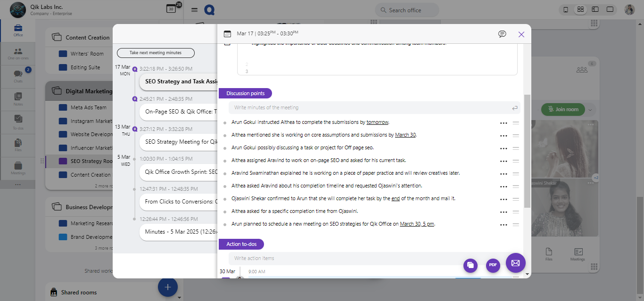Viewport: 644px width, 301px height.
Task: Click the copy minutes icon button
Action: (470, 265)
